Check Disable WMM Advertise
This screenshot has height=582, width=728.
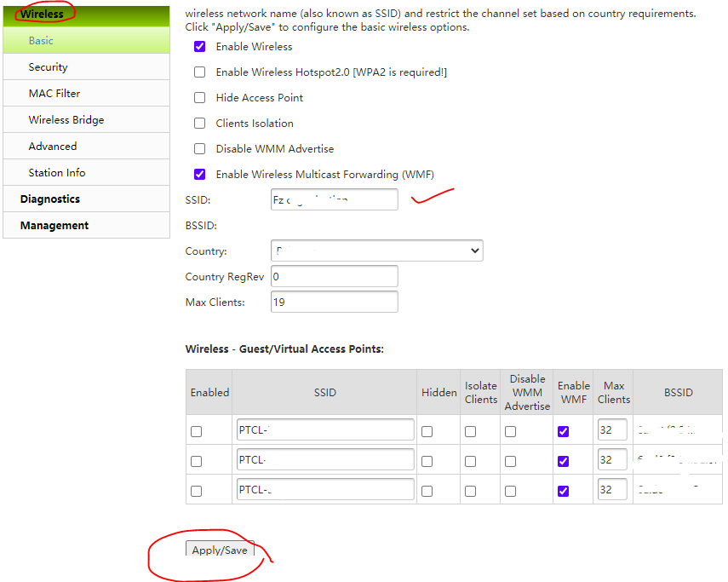(199, 149)
